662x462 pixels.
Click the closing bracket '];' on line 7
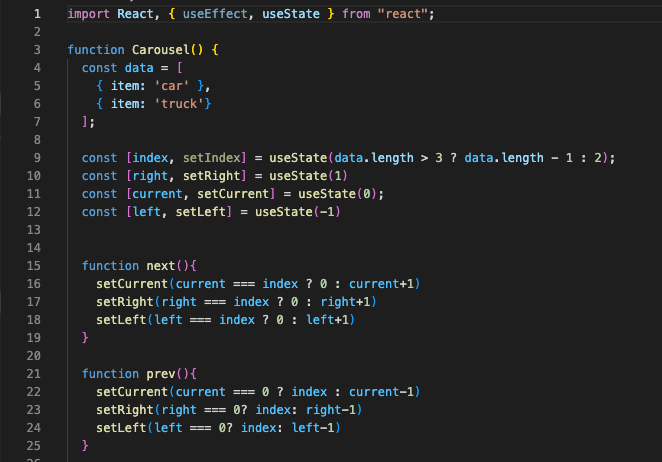coord(89,122)
